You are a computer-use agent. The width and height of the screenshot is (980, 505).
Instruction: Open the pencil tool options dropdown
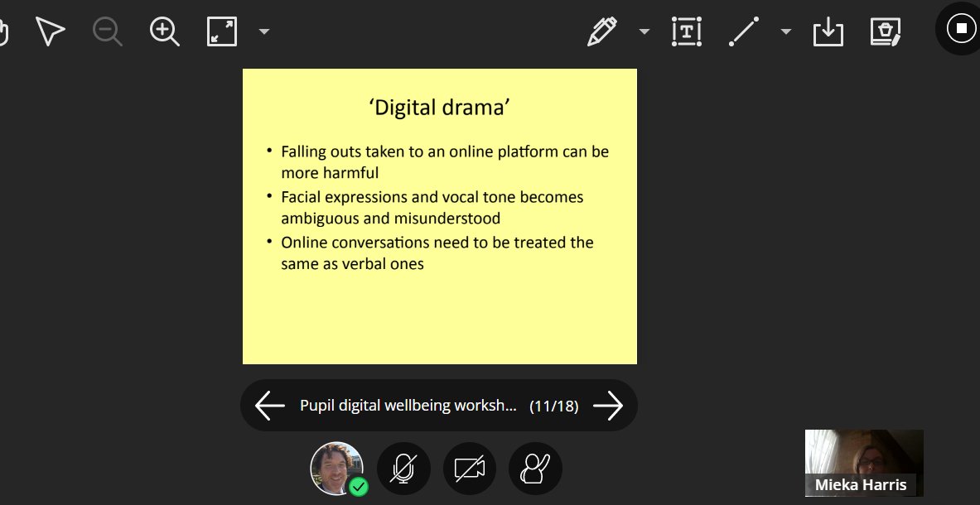(644, 31)
